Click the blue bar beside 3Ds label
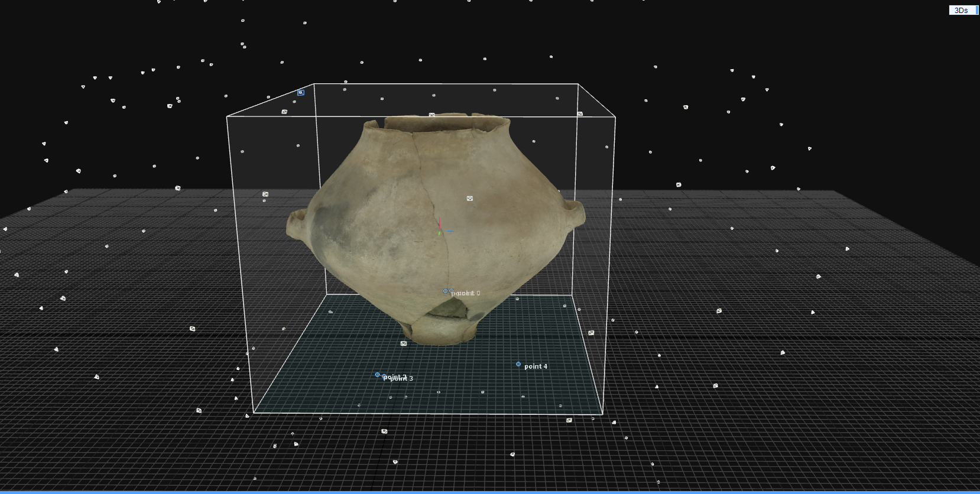The height and width of the screenshot is (494, 980). 976,10
